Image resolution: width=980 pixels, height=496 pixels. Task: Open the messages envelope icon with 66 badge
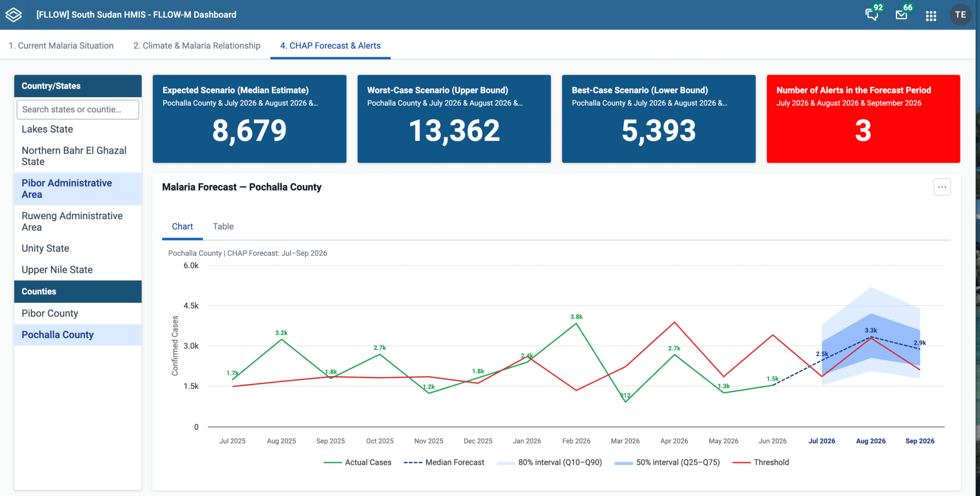[x=902, y=15]
